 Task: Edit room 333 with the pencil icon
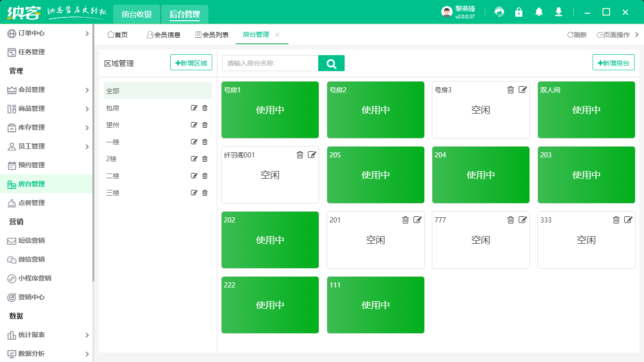click(628, 220)
